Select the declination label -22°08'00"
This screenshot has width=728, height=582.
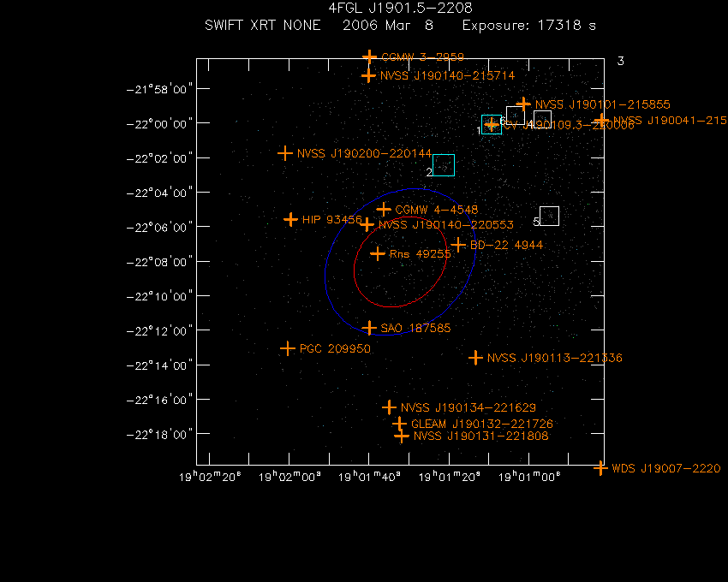[x=159, y=262]
